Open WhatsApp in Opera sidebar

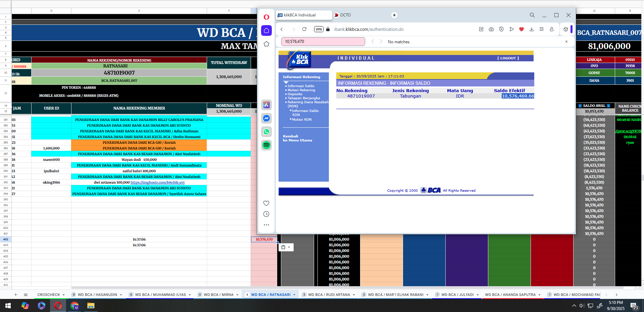coord(266,132)
